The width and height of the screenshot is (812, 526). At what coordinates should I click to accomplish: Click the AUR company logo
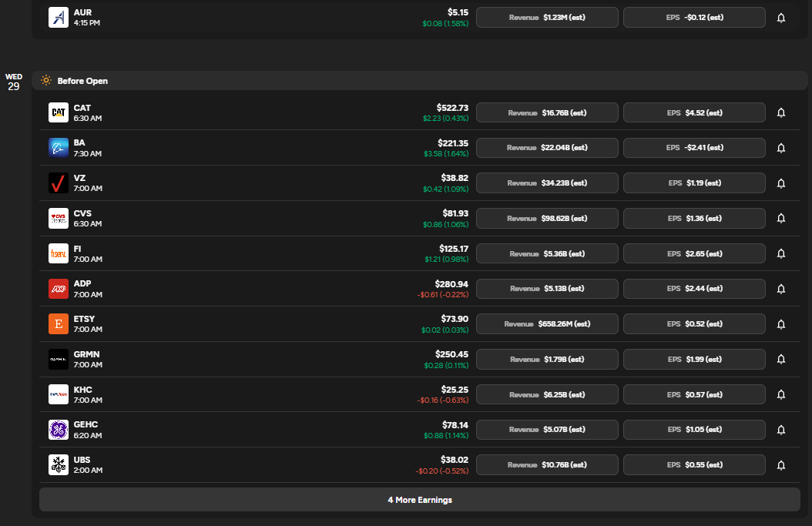pos(59,18)
